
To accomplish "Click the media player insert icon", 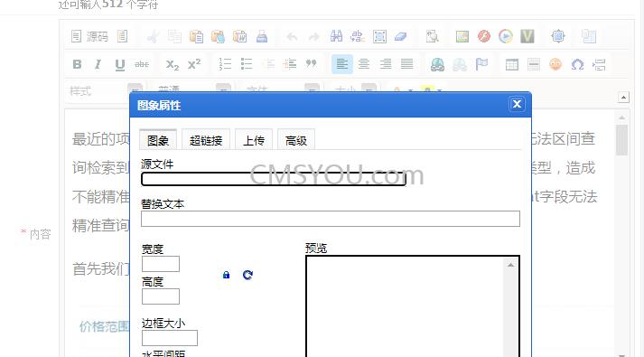I will click(506, 36).
